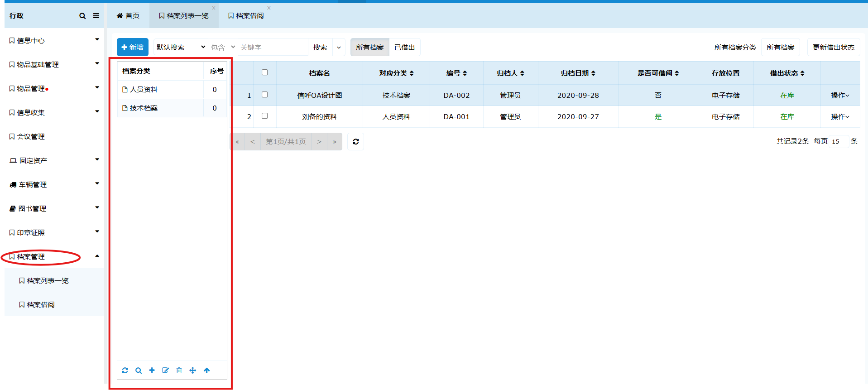Check the box for 信呼OA设计图 row

(x=265, y=95)
